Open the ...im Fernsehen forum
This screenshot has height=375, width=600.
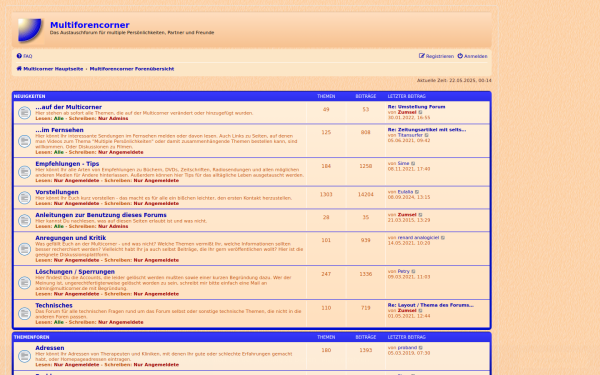pyautogui.click(x=59, y=130)
